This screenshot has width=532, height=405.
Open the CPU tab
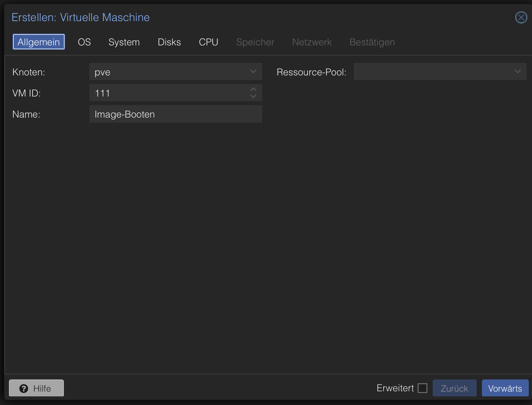point(208,42)
